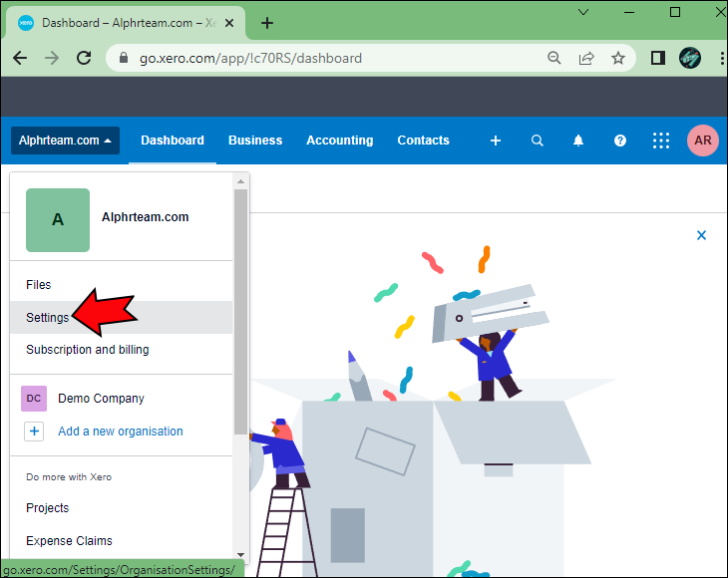Open the AR user account avatar

(703, 141)
